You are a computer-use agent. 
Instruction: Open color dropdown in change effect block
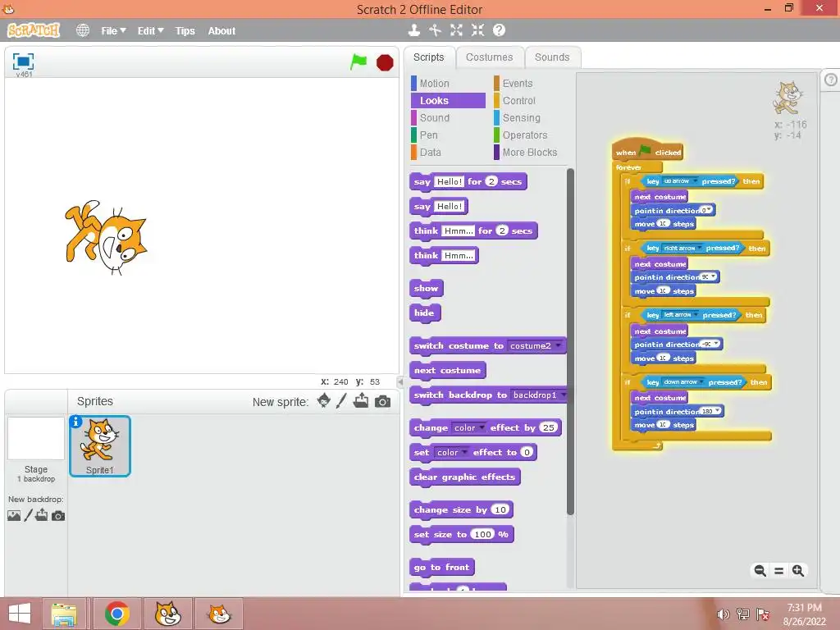[x=468, y=427]
